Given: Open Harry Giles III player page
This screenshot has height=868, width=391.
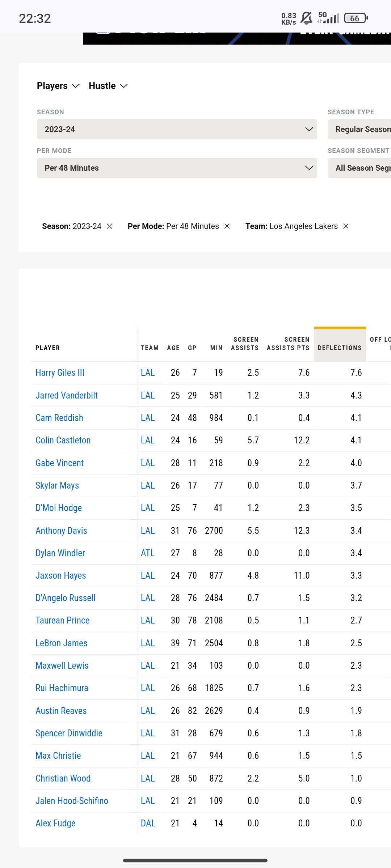Looking at the screenshot, I should 60,373.
